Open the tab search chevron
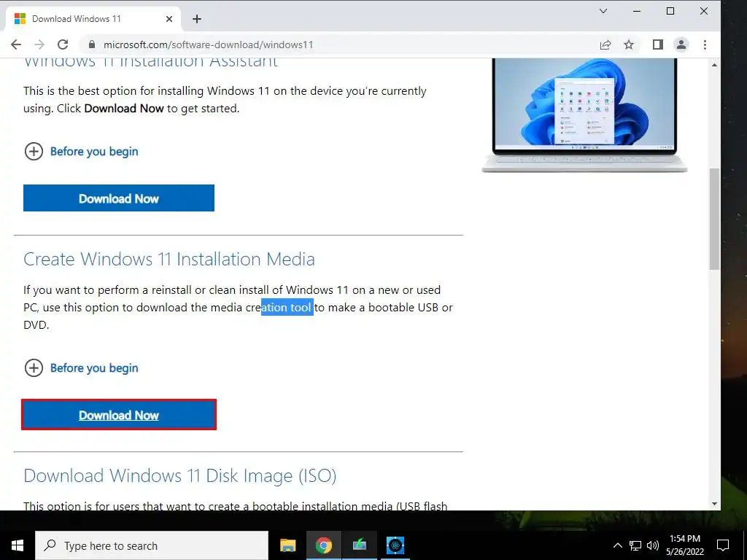The width and height of the screenshot is (747, 560). pos(603,11)
